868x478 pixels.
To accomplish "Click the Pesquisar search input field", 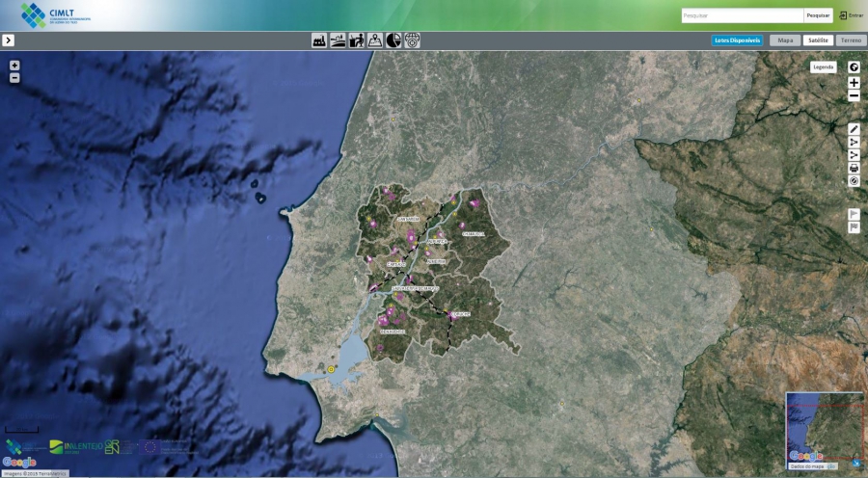I will (742, 15).
